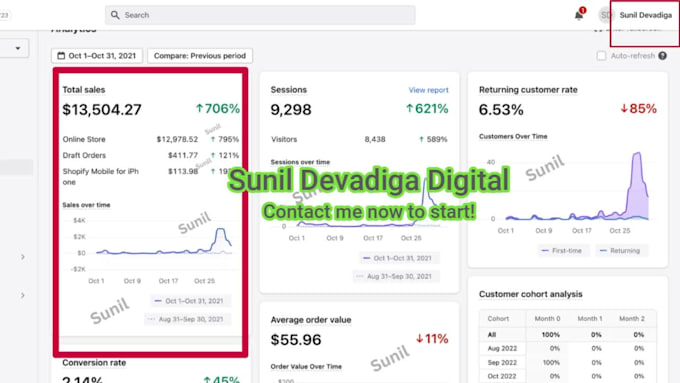This screenshot has width=680, height=383.
Task: Click the Month 0 column header
Action: (x=547, y=318)
